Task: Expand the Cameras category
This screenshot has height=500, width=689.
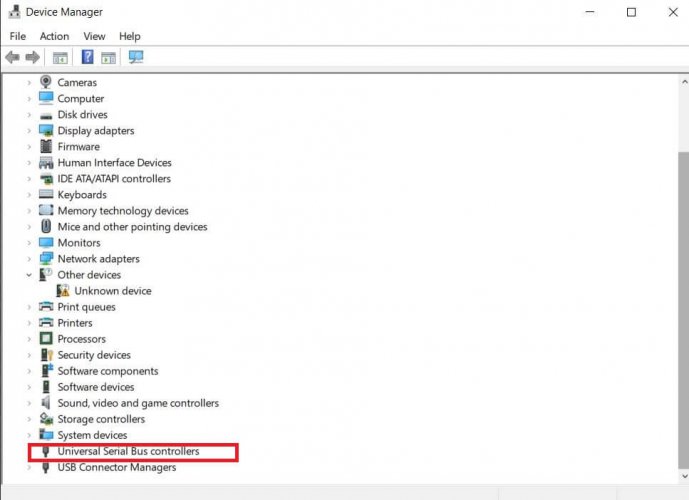Action: (29, 83)
